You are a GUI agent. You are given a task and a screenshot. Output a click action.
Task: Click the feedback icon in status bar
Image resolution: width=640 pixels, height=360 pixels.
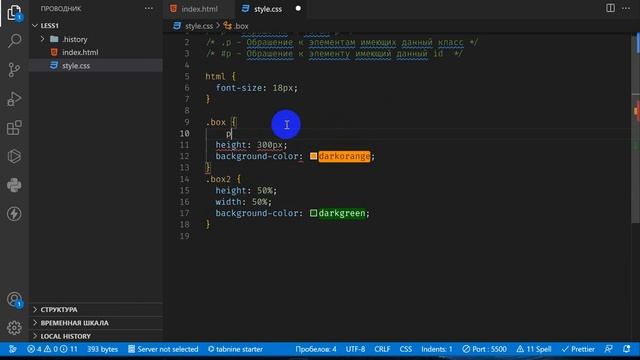609,349
